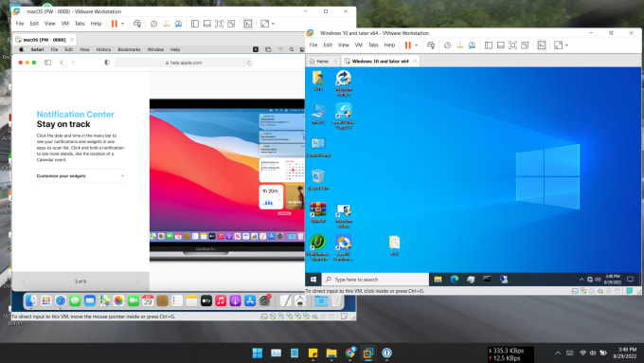Go to previous page arrow beside 3 of 9
Screen dimensions: 644x363
(x=23, y=281)
